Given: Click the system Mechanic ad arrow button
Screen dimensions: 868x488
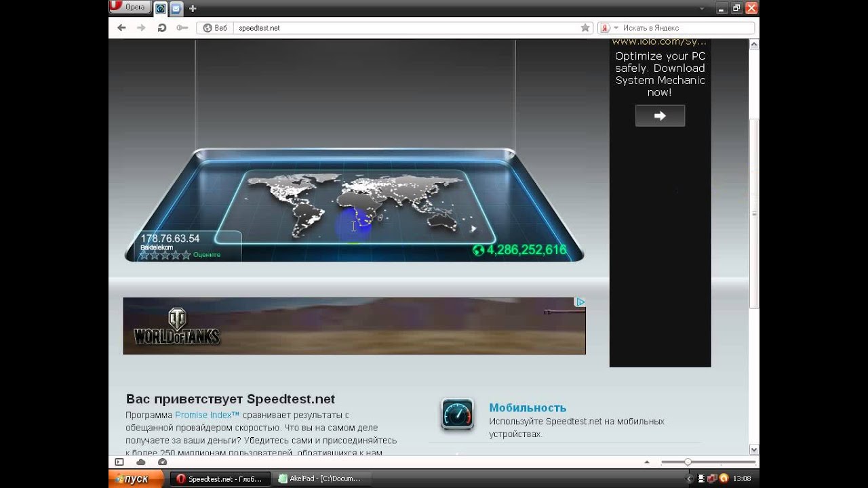Looking at the screenshot, I should click(x=660, y=116).
